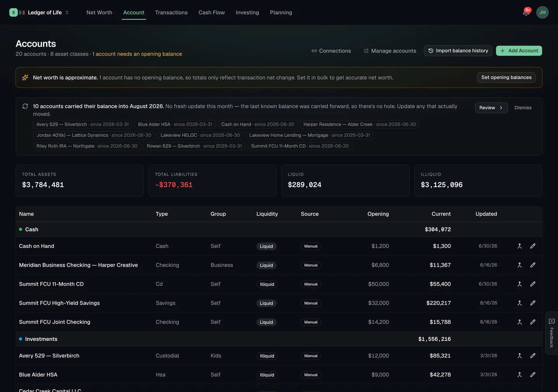The image size is (558, 392).
Task: Sort by the Updated column header
Action: click(486, 214)
